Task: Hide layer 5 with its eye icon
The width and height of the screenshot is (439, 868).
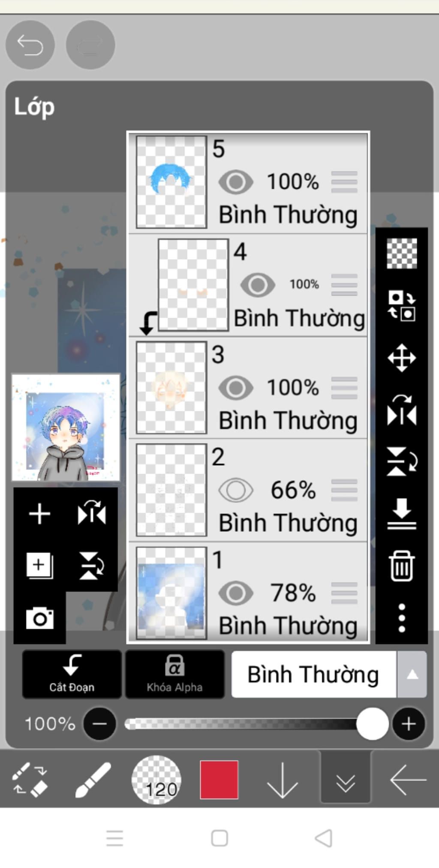Action: (x=236, y=182)
